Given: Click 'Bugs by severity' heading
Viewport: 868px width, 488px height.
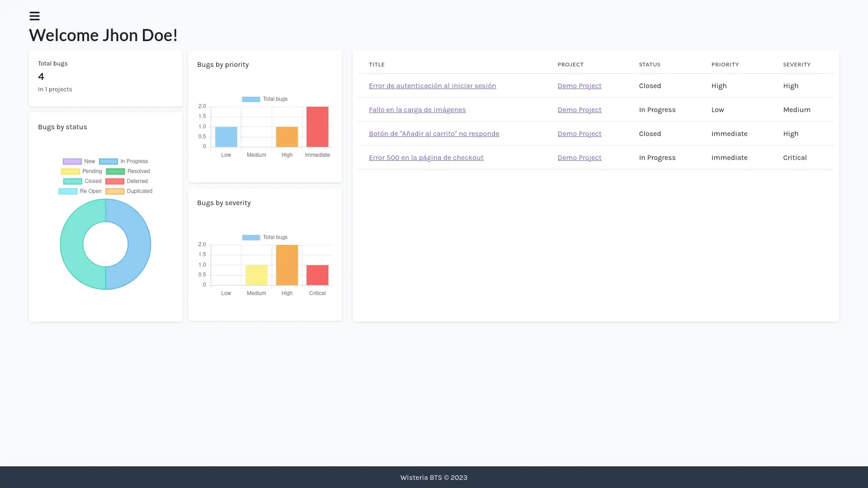Looking at the screenshot, I should pos(224,203).
